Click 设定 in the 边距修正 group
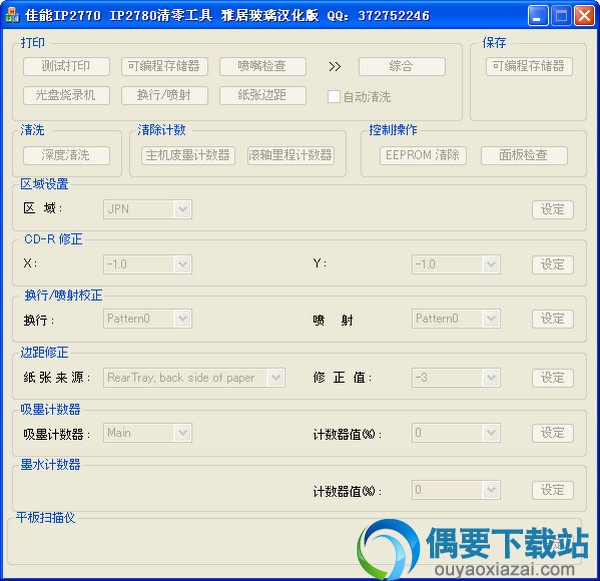 pos(553,378)
